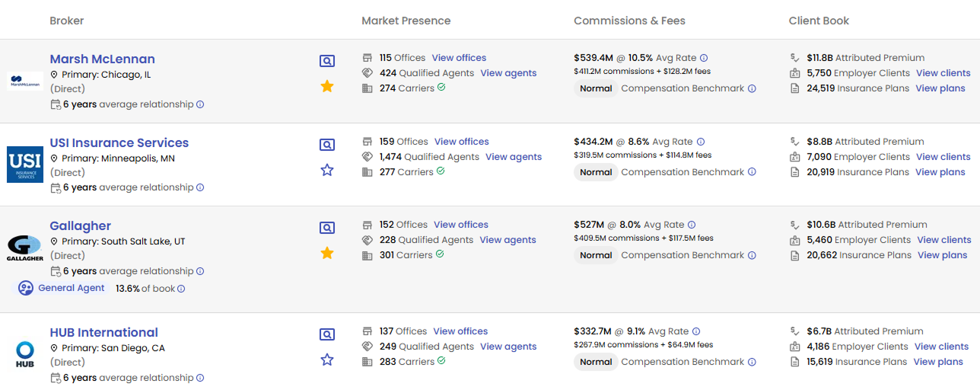Screen dimensions: 980x390
Task: Click info icon next to HUB average relationship
Action: point(200,378)
